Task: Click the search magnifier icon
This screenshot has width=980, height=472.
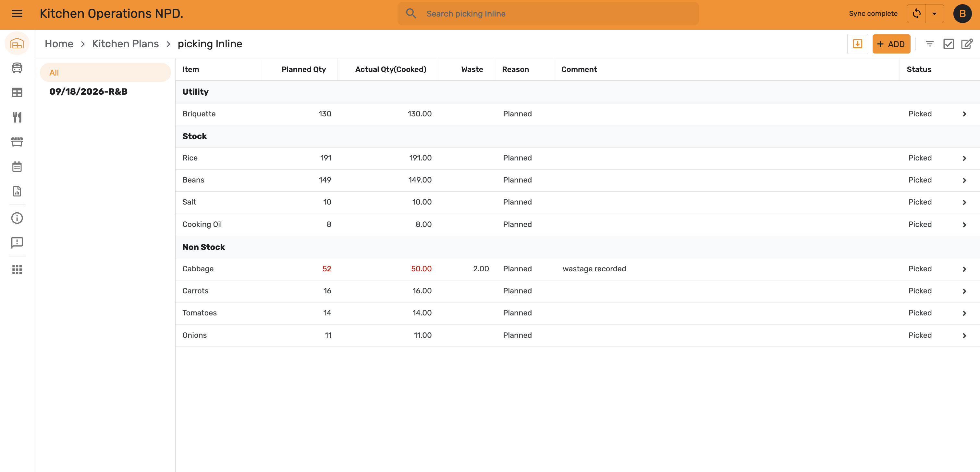Action: click(411, 14)
